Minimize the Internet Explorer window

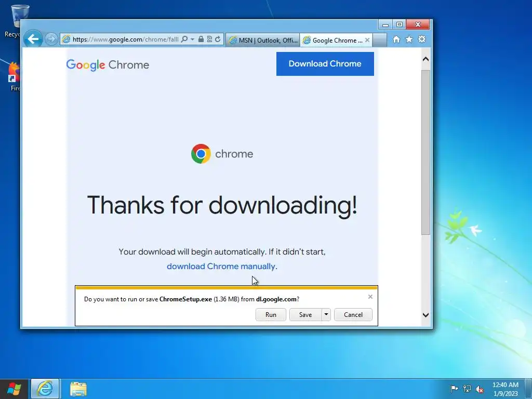385,25
